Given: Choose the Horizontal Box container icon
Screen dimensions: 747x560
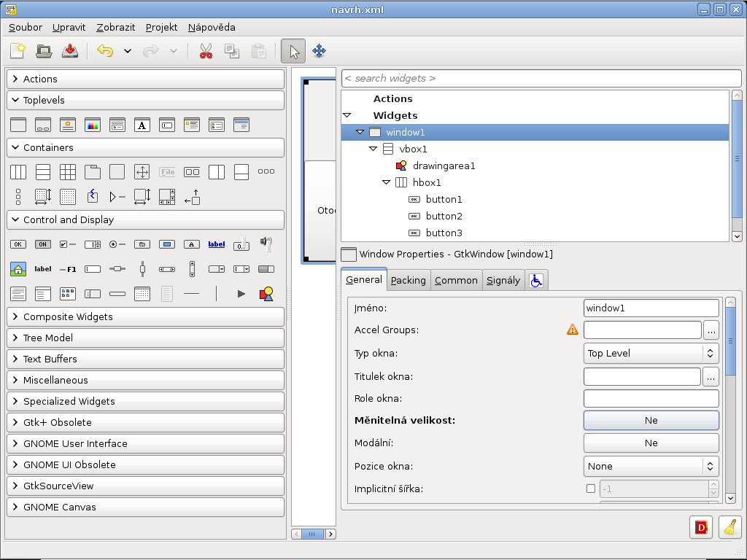Looking at the screenshot, I should tap(18, 172).
